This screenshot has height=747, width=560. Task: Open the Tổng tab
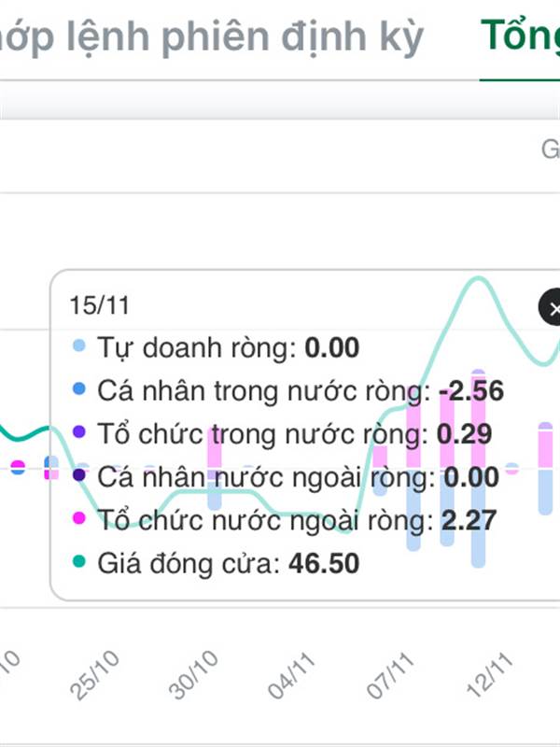(x=520, y=36)
